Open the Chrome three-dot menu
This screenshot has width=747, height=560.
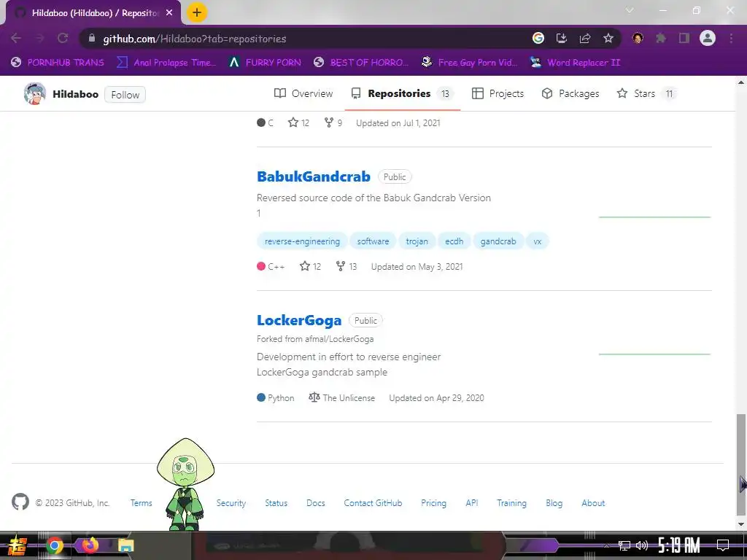pos(731,38)
